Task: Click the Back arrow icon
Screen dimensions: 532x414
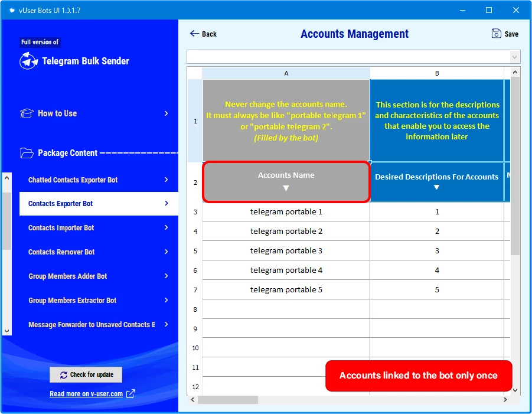Action: (194, 33)
